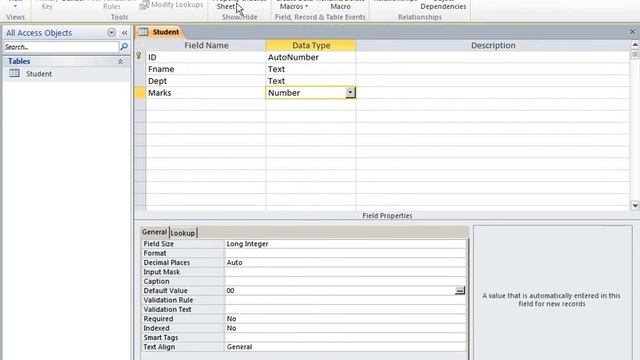The height and width of the screenshot is (360, 640).
Task: Select the Student table in navigation pane
Action: coord(39,74)
